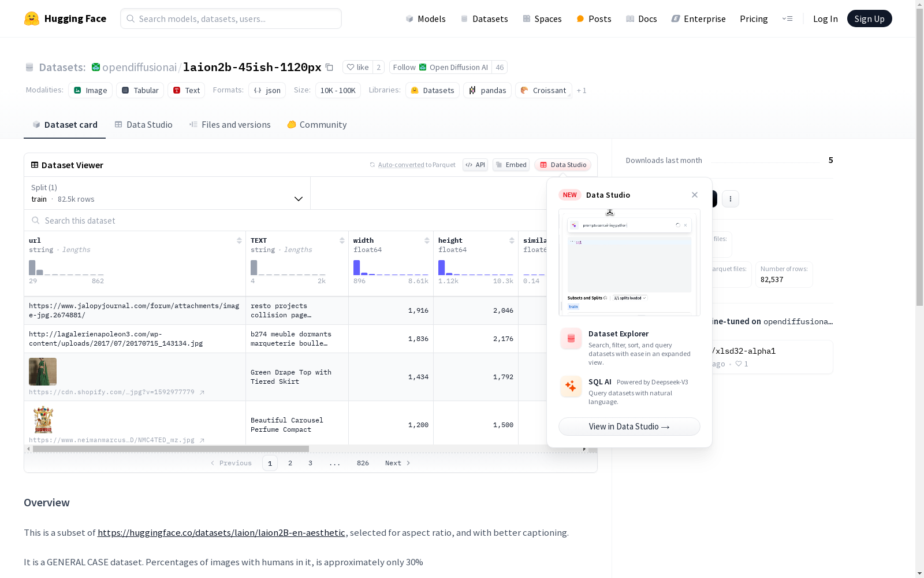Go to Models in the navigation
The width and height of the screenshot is (924, 578).
426,18
